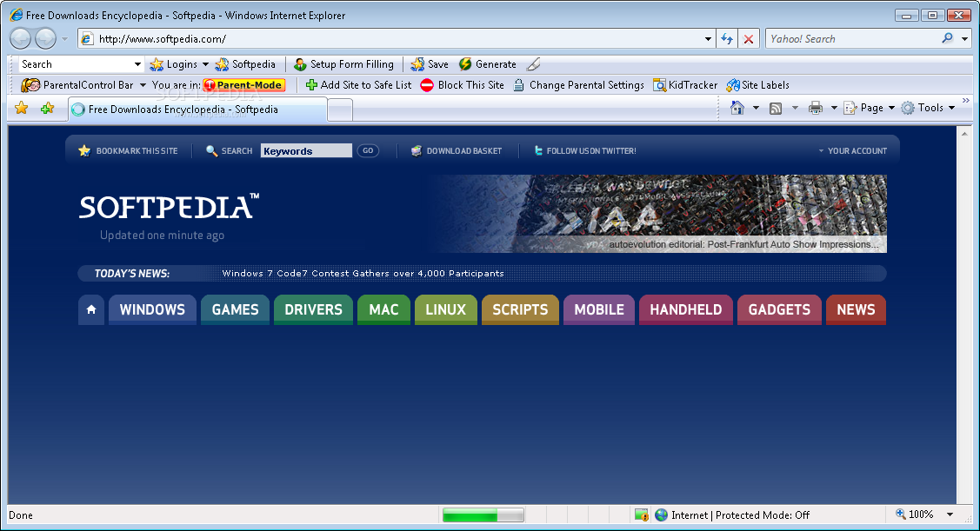This screenshot has height=531, width=980.
Task: Click the GO search button
Action: pos(368,150)
